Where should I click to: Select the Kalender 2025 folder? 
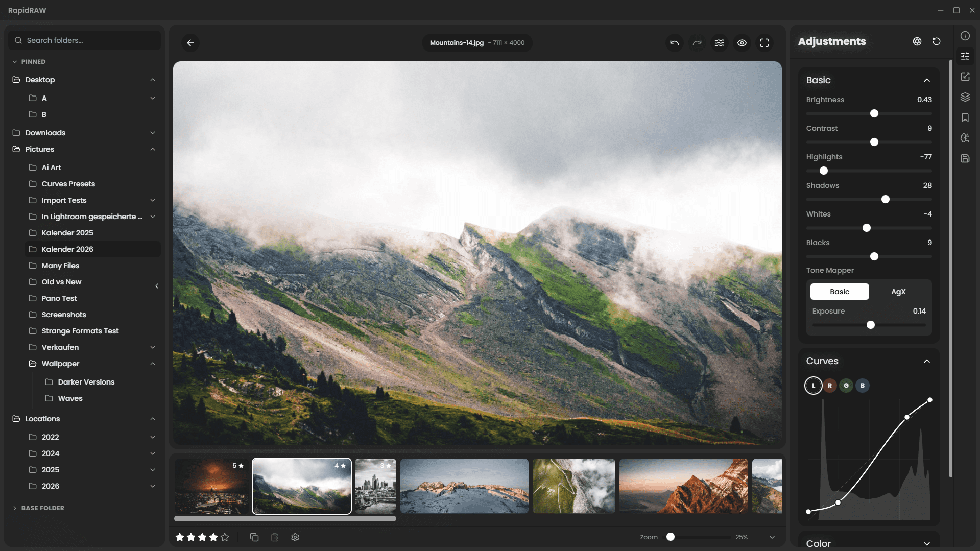67,233
